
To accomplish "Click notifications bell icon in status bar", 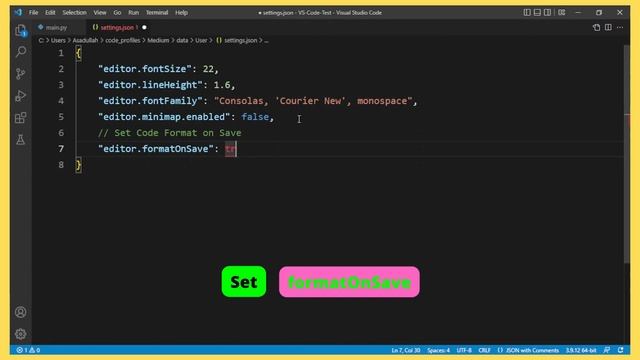I will (620, 350).
